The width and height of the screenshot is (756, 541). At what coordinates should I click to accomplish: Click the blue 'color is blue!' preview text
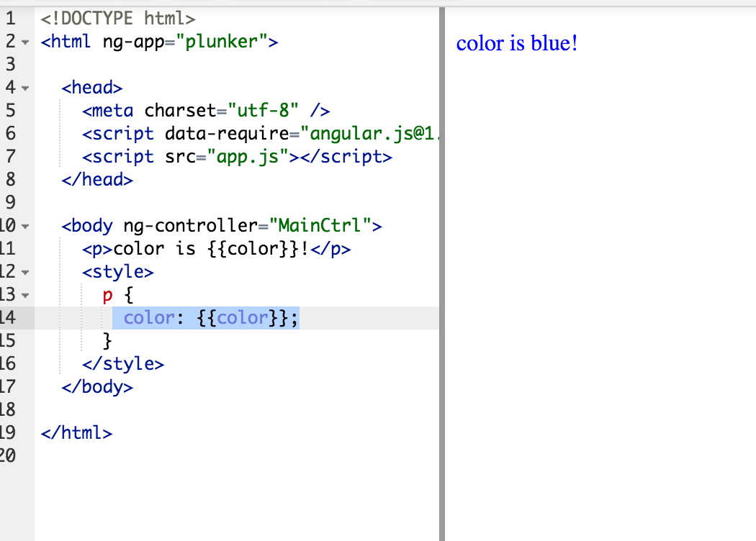click(x=517, y=43)
